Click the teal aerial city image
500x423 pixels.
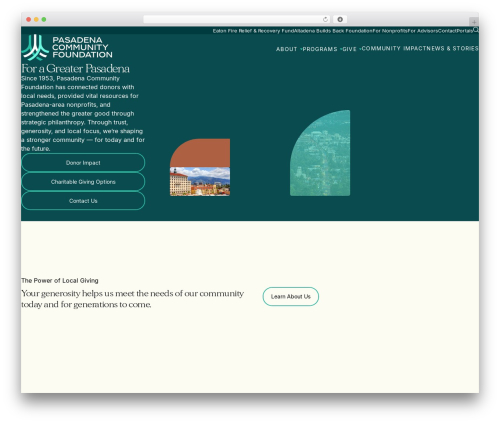point(320,153)
